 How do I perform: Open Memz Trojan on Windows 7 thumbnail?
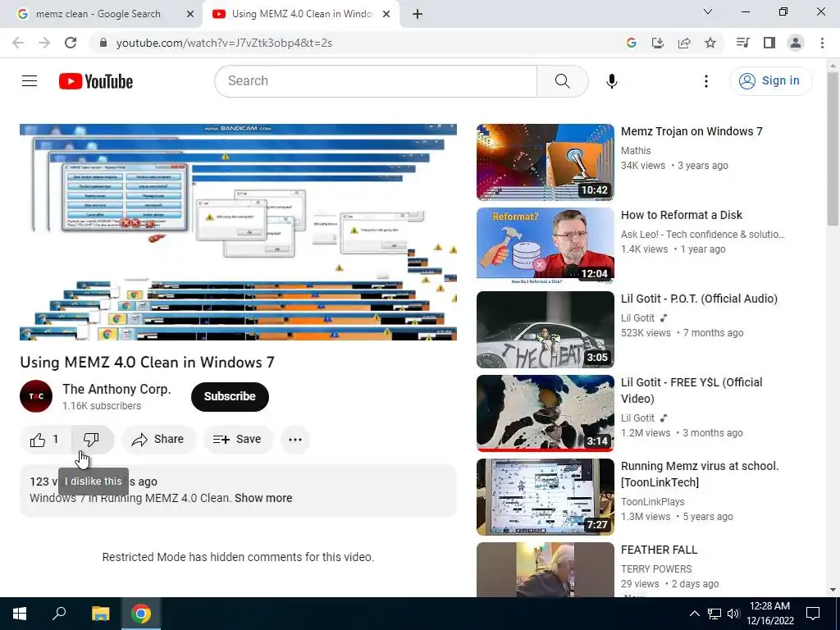coord(546,162)
